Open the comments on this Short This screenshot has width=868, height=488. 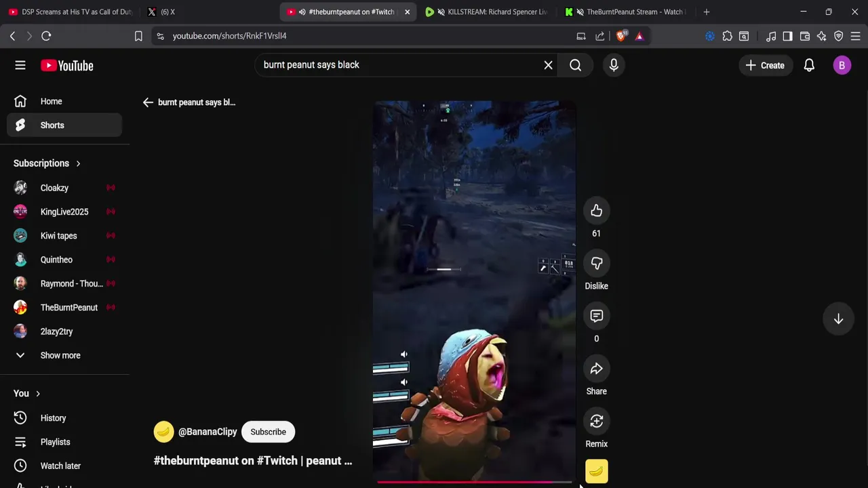[596, 317]
